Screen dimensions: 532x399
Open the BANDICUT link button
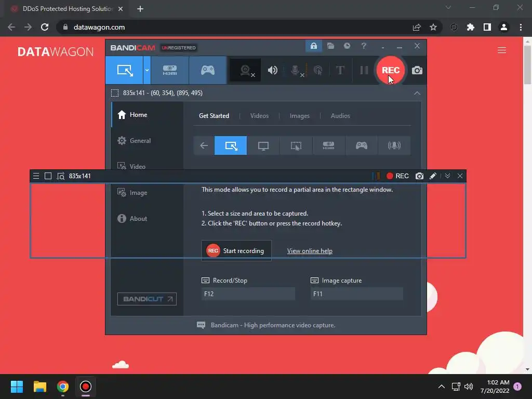click(x=147, y=299)
